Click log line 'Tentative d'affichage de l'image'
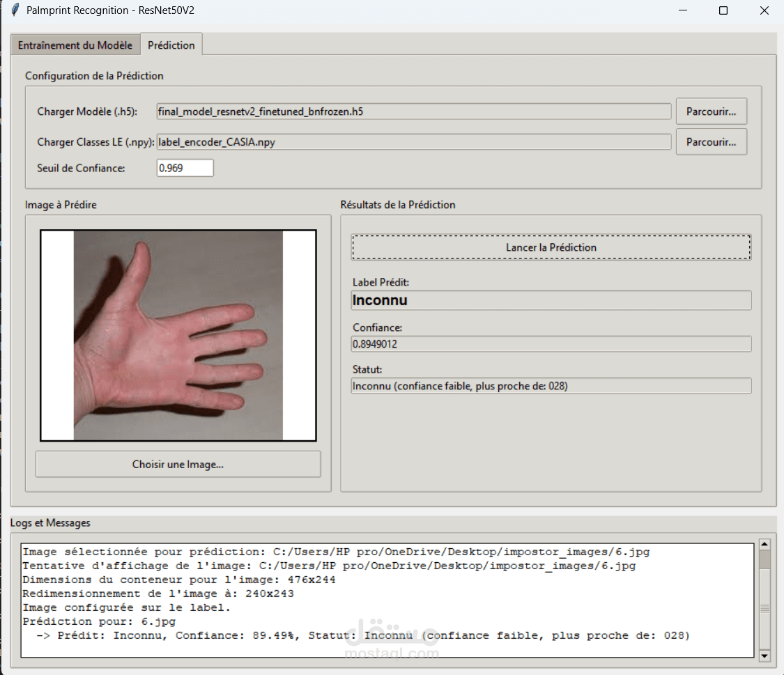 [329, 566]
